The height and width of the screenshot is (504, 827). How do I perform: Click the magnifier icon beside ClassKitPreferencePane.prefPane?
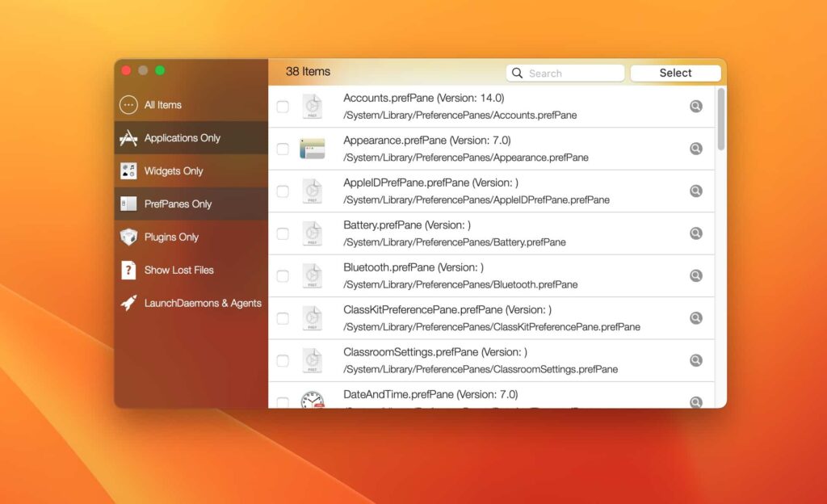696,317
